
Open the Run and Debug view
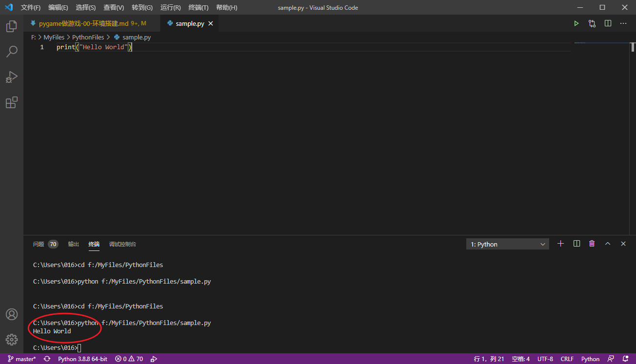(x=12, y=77)
